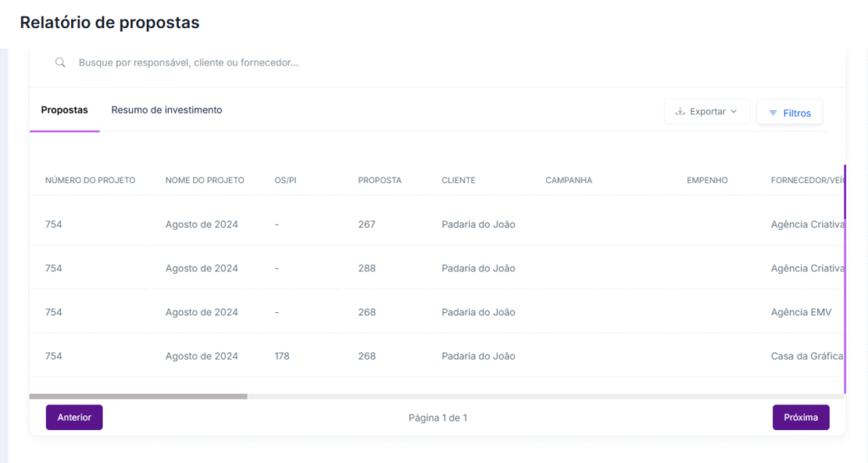868x463 pixels.
Task: Click the search field for responsável
Action: (339, 63)
